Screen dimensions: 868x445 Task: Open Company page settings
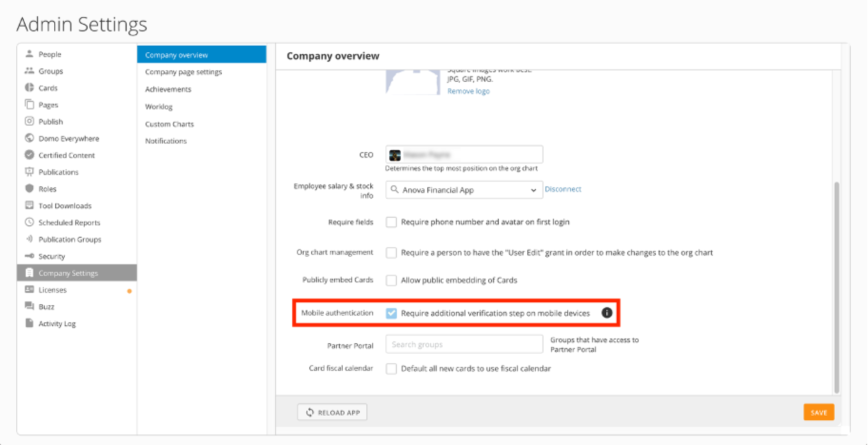[x=183, y=72]
